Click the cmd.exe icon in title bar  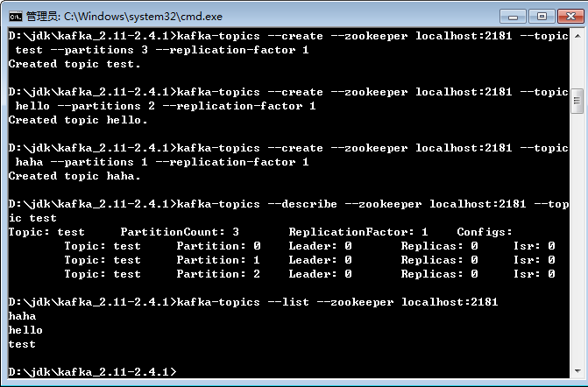(15, 16)
